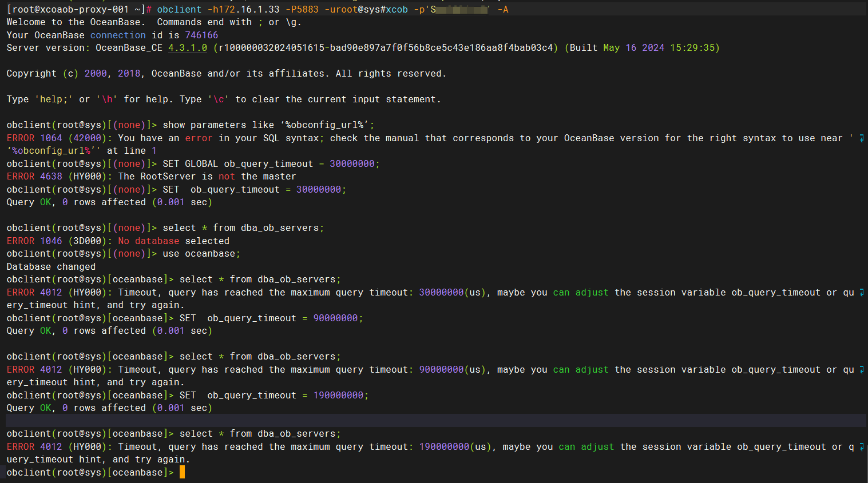
Task: Click the 'use oceanbase;' command
Action: [201, 253]
